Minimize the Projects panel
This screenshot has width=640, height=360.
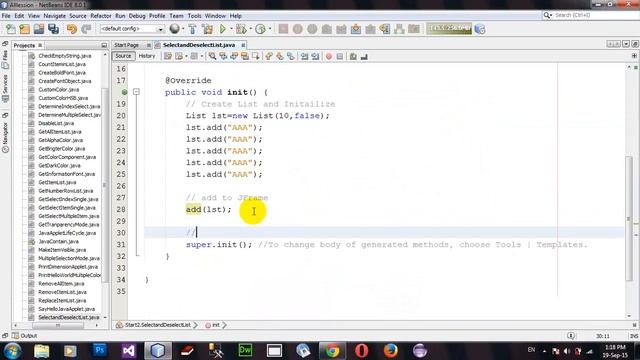[104, 45]
